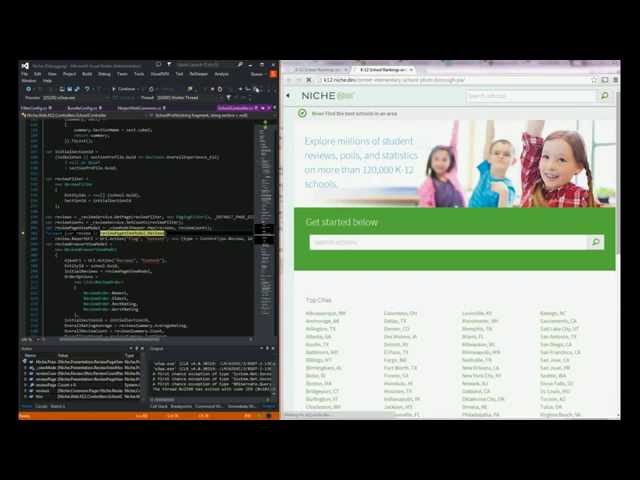
Task: Close the active browser tab
Action: pos(411,70)
